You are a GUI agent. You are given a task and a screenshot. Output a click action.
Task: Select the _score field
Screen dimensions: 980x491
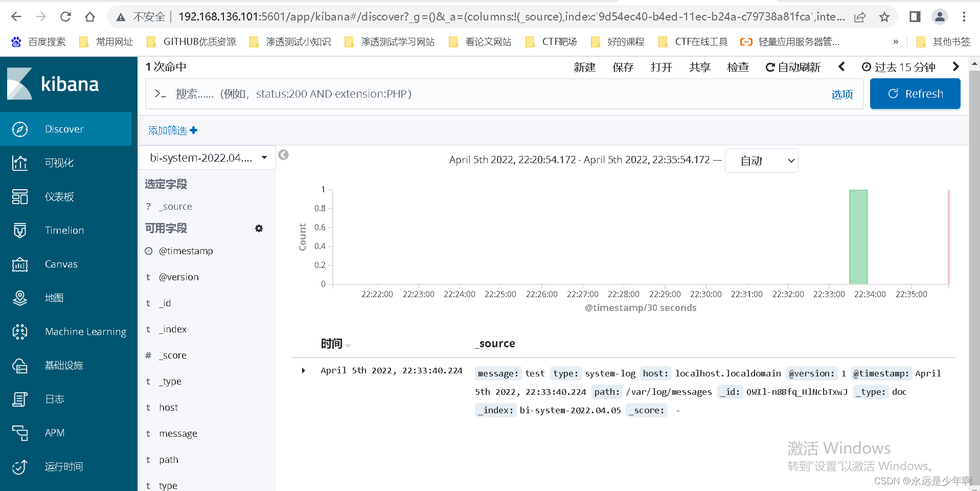tap(172, 355)
